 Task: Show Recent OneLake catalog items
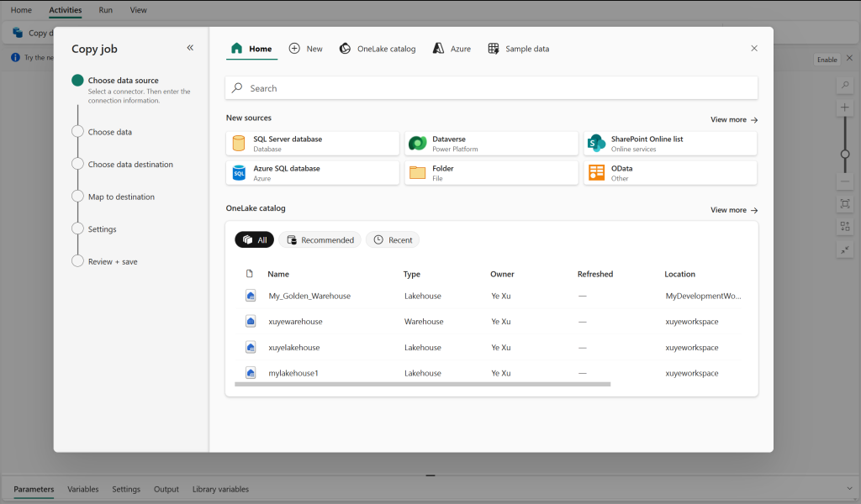pyautogui.click(x=392, y=240)
